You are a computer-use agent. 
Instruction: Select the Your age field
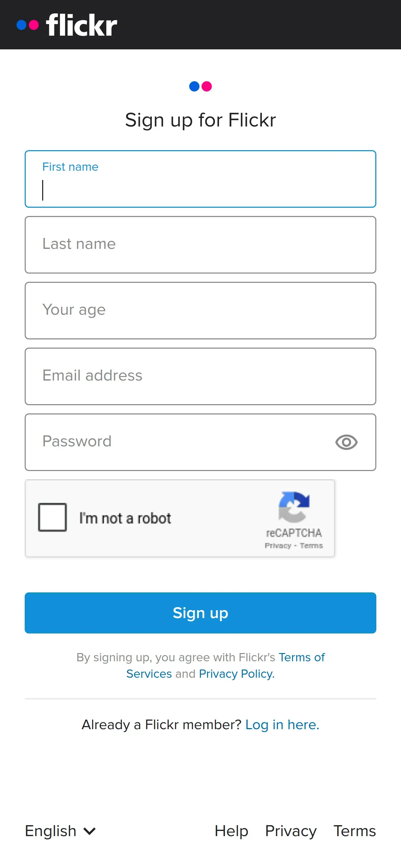pos(200,311)
